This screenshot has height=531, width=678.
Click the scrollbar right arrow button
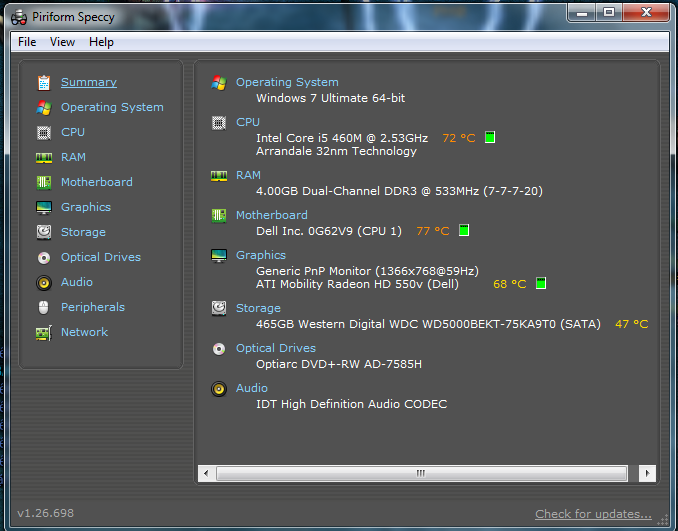click(x=647, y=473)
